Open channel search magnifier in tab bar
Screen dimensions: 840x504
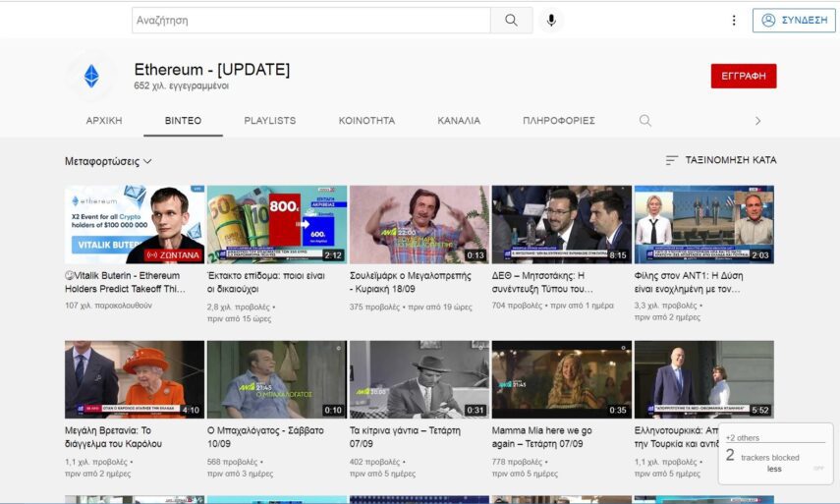(x=645, y=121)
